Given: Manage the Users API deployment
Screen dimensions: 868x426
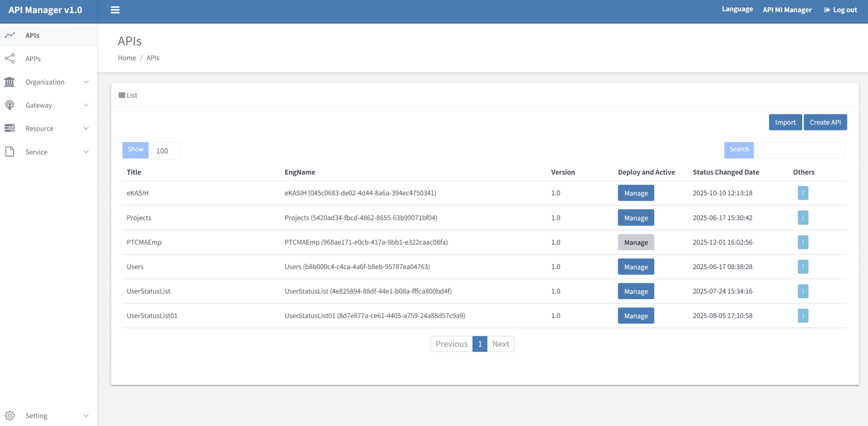Looking at the screenshot, I should pyautogui.click(x=636, y=267).
